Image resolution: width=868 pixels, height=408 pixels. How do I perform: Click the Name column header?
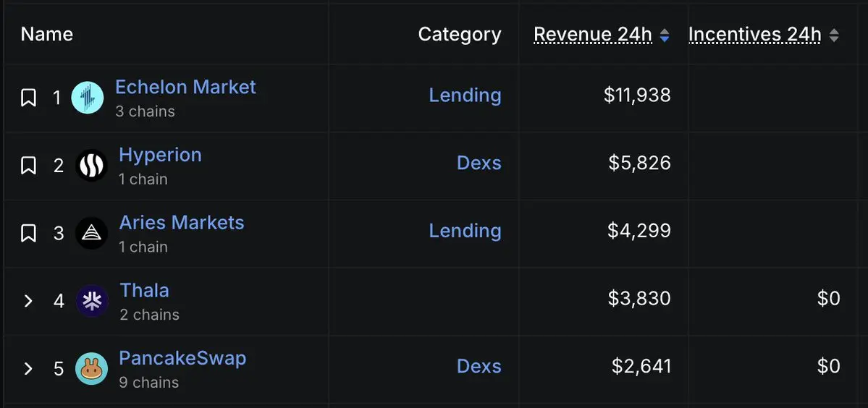[47, 34]
